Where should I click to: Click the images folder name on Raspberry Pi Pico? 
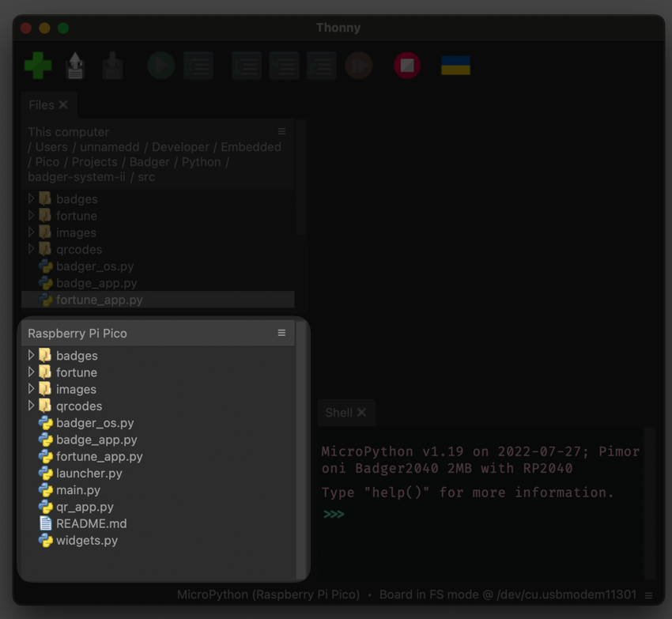pyautogui.click(x=76, y=389)
